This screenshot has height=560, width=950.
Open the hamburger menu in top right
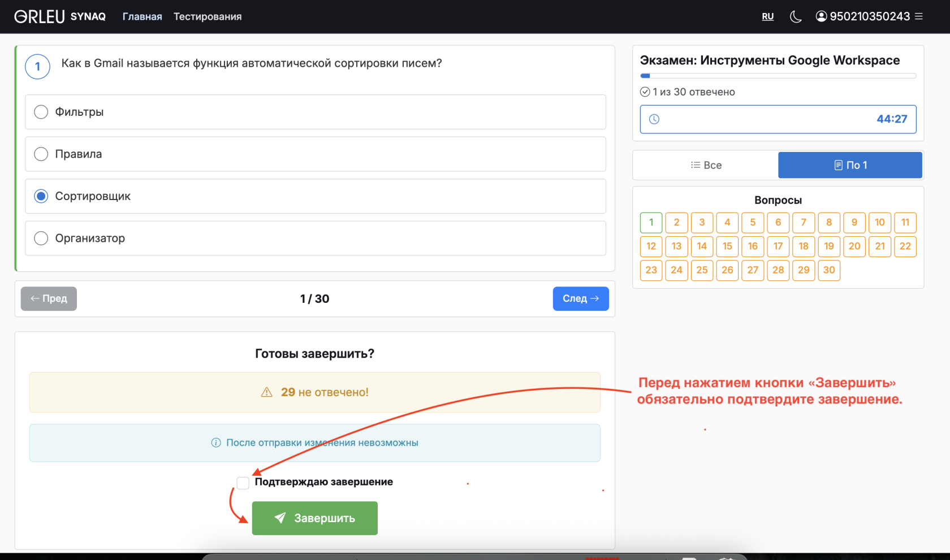coord(919,16)
